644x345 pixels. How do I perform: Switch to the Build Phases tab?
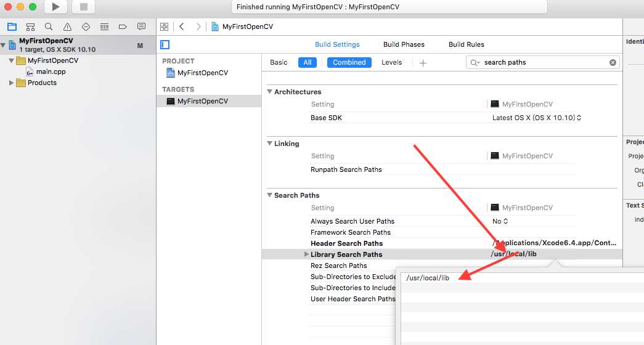(404, 44)
